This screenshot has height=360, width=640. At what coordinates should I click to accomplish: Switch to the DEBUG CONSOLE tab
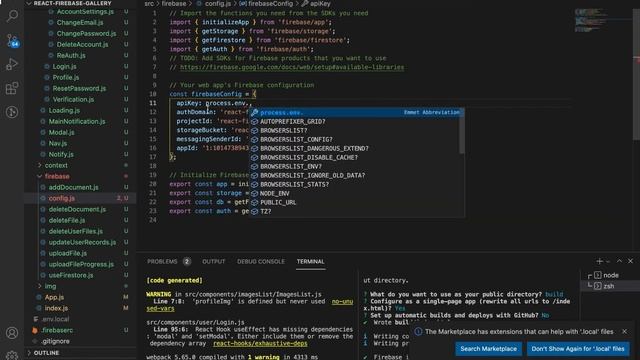coord(261,261)
